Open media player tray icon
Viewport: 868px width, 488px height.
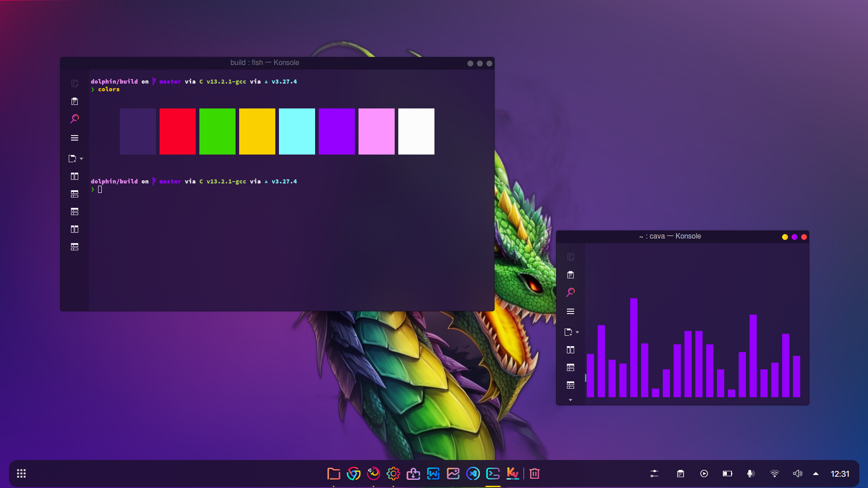coord(704,474)
